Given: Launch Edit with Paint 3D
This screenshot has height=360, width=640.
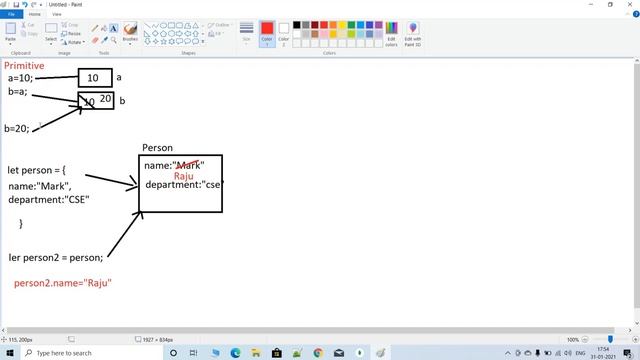Looking at the screenshot, I should [x=413, y=34].
